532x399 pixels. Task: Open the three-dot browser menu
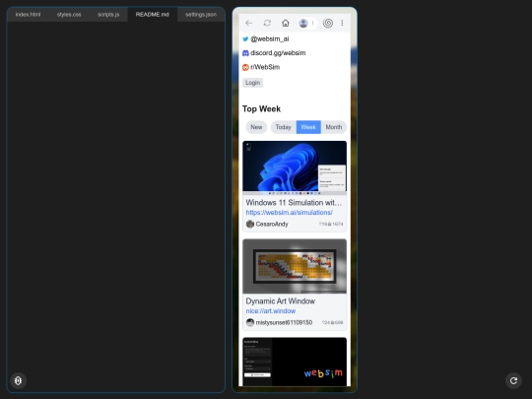tap(342, 23)
